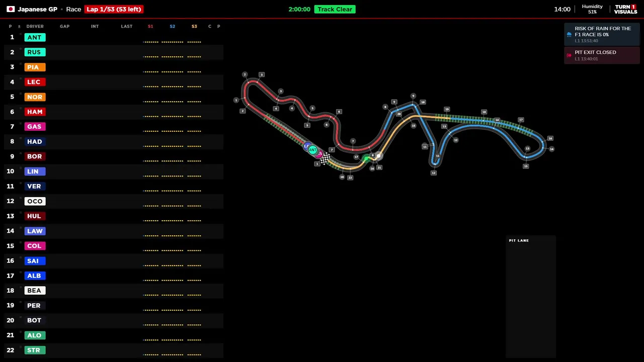Select the BEA driver tag
Viewport: 644px width, 362px height.
point(35,291)
